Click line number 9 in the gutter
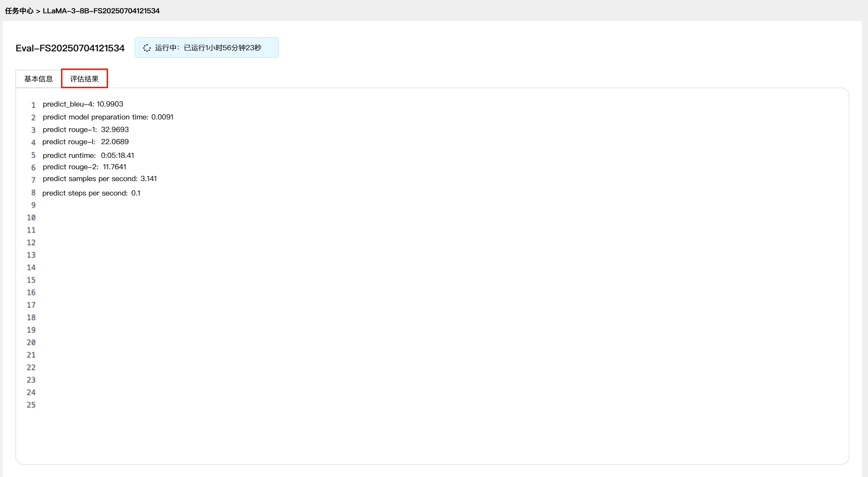This screenshot has width=868, height=477. 33,205
